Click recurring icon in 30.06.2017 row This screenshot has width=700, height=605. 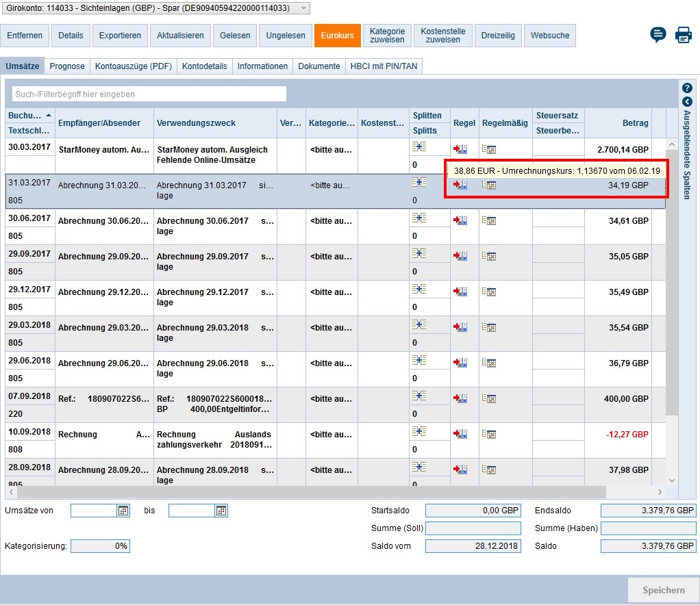tap(489, 220)
